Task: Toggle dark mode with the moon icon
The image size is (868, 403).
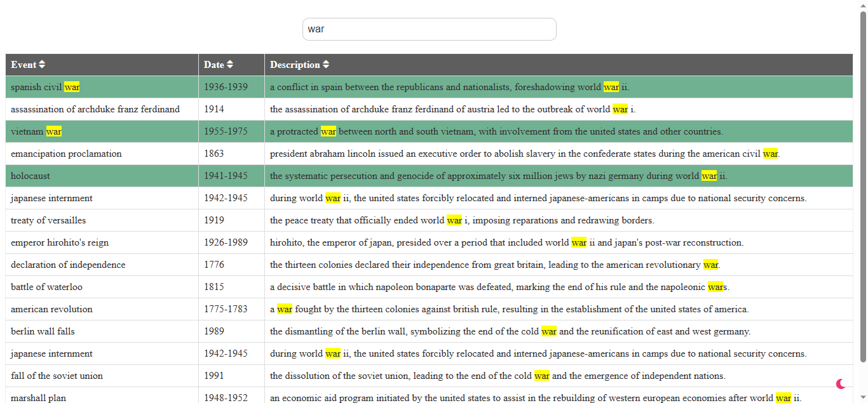Action: tap(841, 384)
